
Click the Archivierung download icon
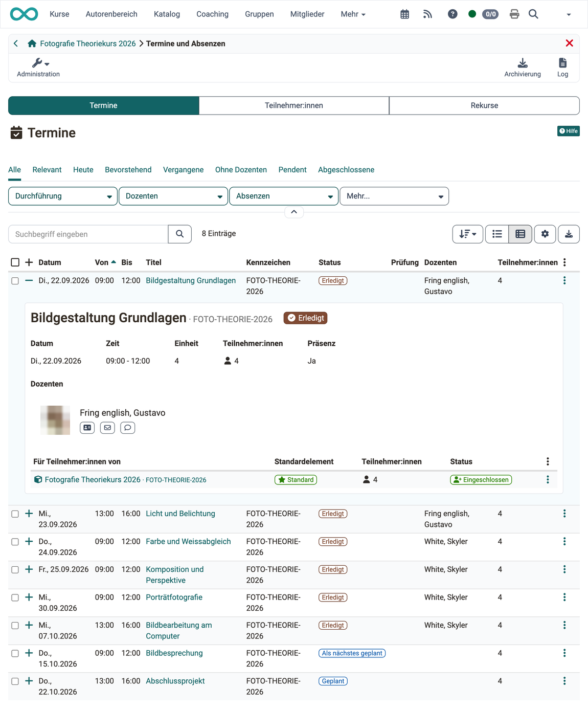(523, 63)
